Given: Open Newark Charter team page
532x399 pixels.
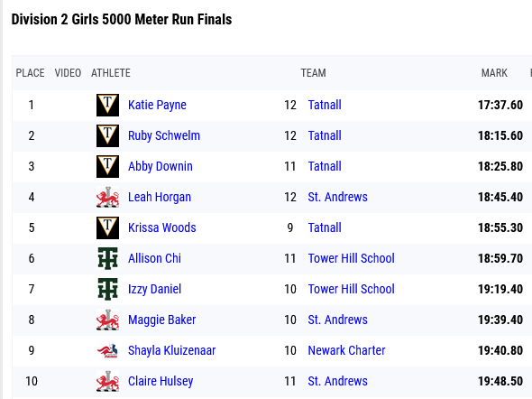Looking at the screenshot, I should point(346,350).
